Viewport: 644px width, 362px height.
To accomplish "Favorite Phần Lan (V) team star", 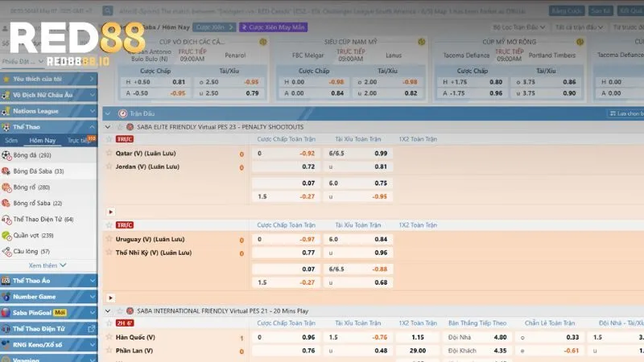I will [109, 350].
